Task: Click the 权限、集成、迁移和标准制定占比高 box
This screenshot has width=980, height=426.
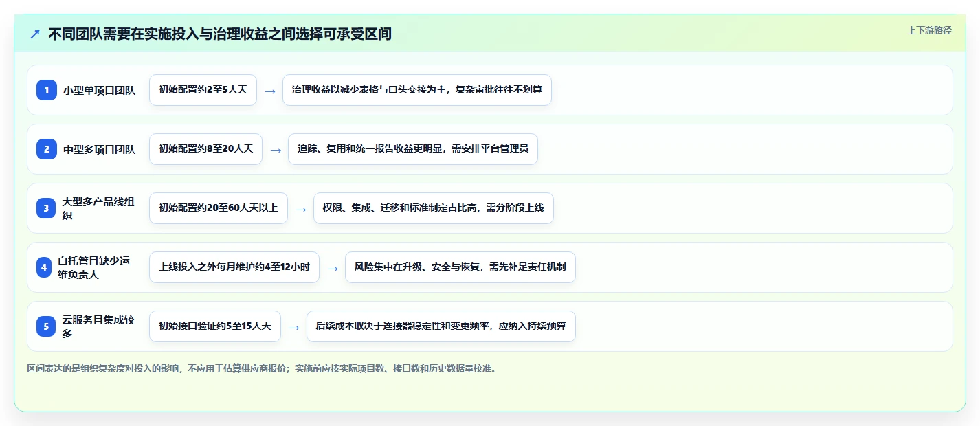Action: [x=434, y=208]
